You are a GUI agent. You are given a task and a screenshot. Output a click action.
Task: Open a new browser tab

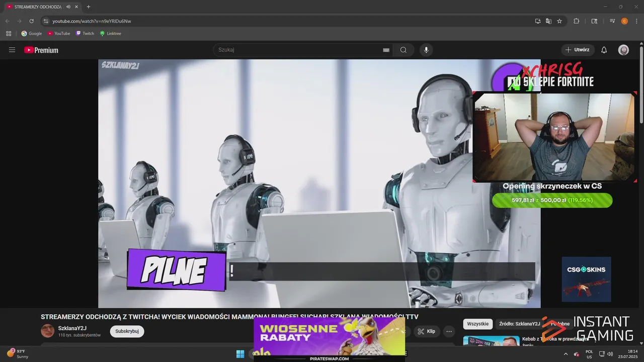click(x=89, y=7)
